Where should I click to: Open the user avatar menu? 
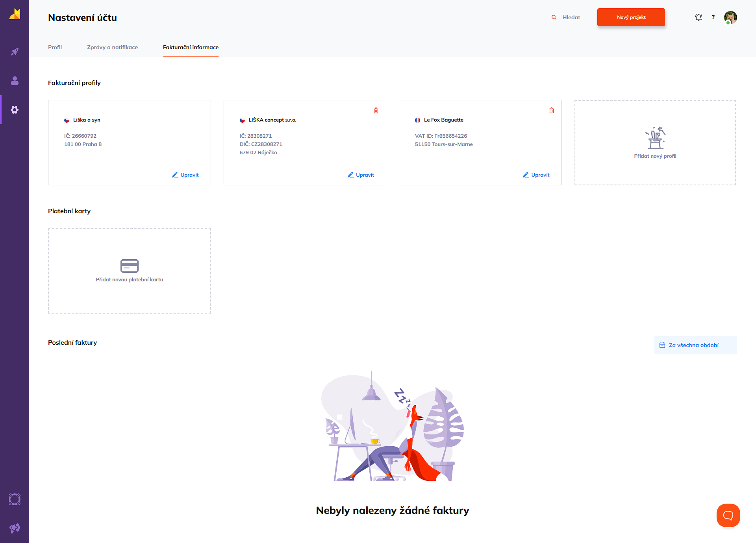[x=730, y=17]
